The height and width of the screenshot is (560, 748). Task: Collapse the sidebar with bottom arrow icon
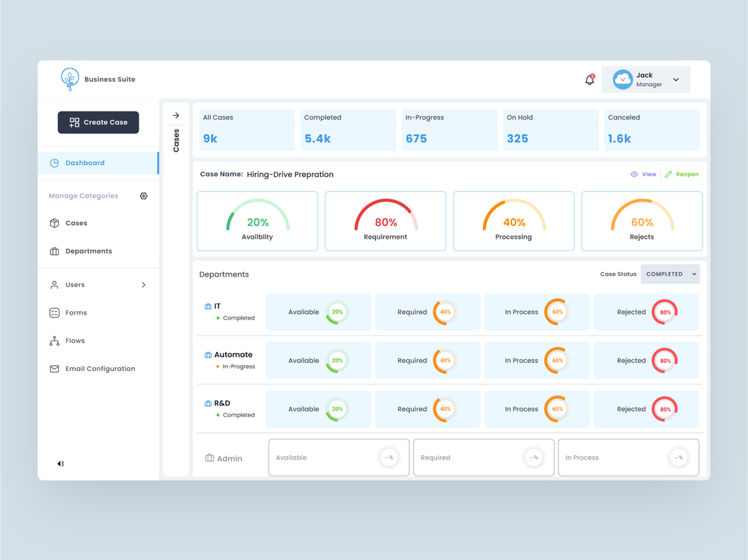(x=60, y=464)
